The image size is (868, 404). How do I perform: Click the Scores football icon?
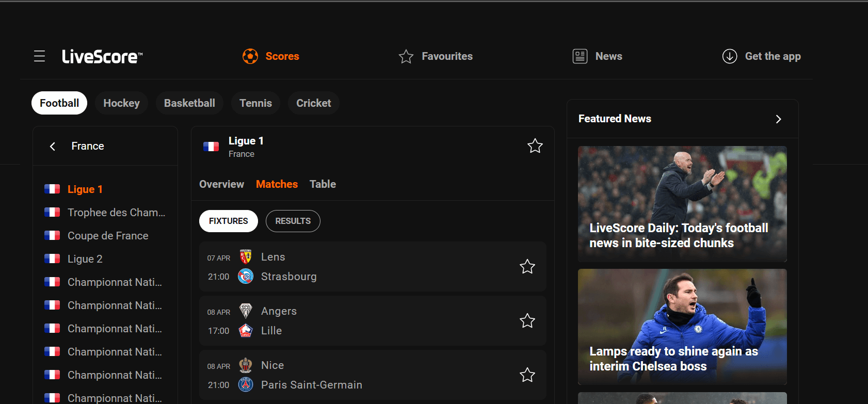250,56
